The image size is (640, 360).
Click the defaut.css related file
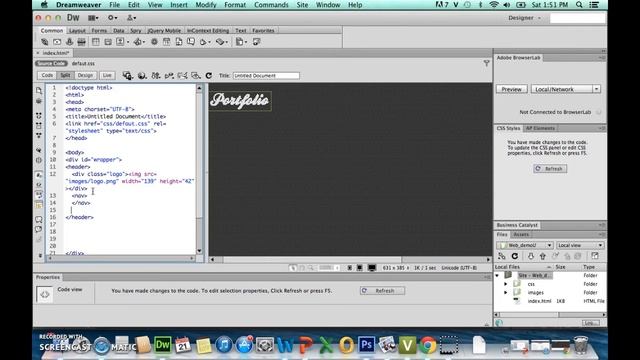tap(83, 63)
